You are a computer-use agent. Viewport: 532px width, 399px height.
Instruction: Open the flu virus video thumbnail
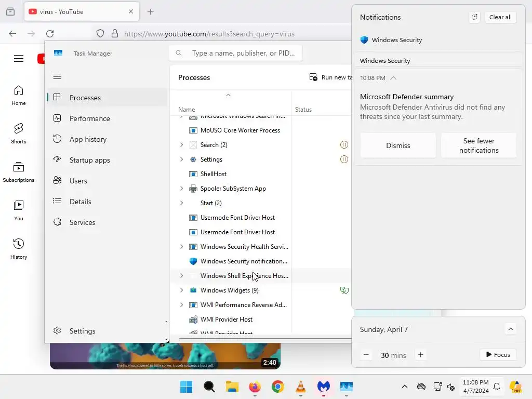pos(165,356)
